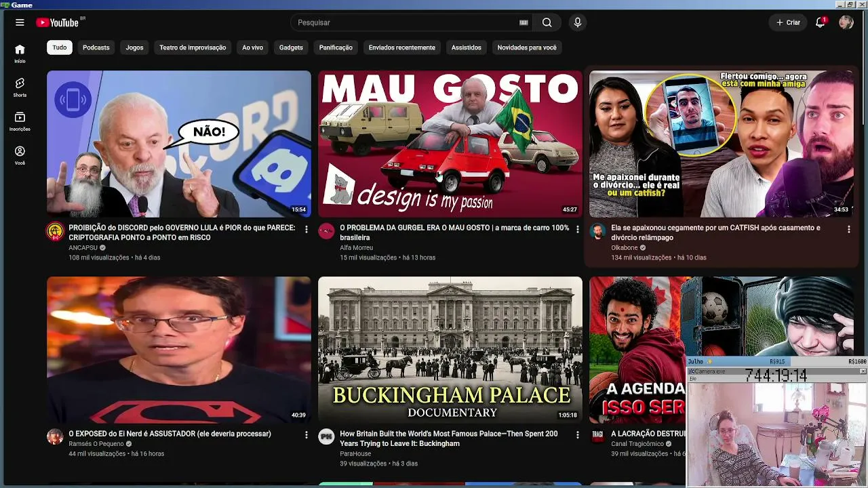Select Teatro de improvisação chip

tap(193, 47)
